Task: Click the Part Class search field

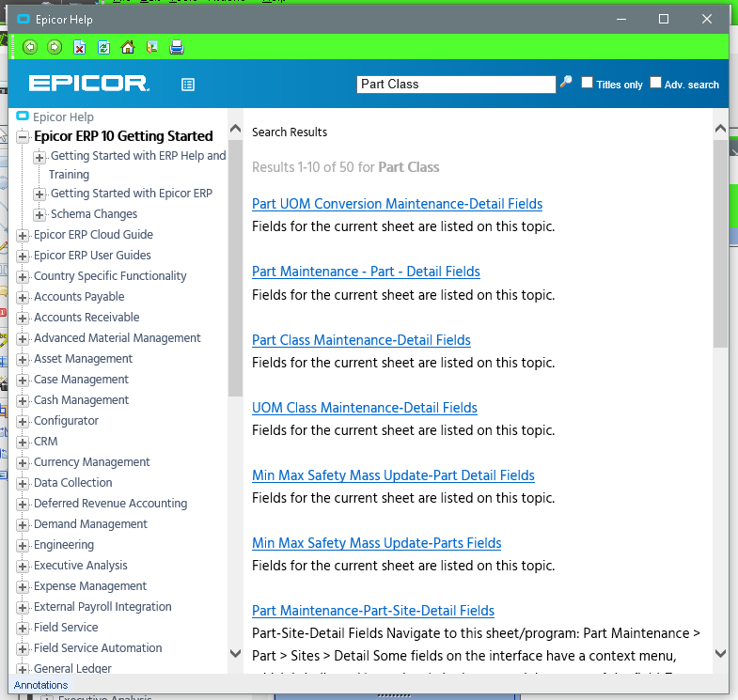Action: pyautogui.click(x=456, y=85)
